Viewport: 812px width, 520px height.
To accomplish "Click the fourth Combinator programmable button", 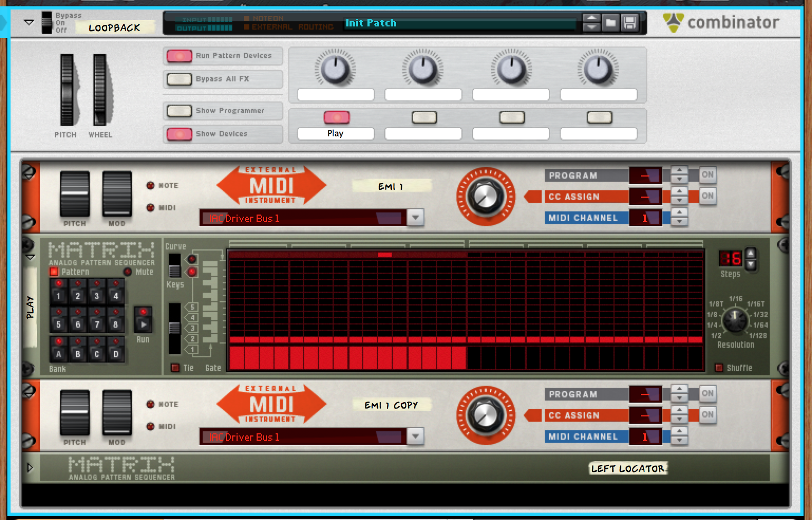I will coord(599,117).
